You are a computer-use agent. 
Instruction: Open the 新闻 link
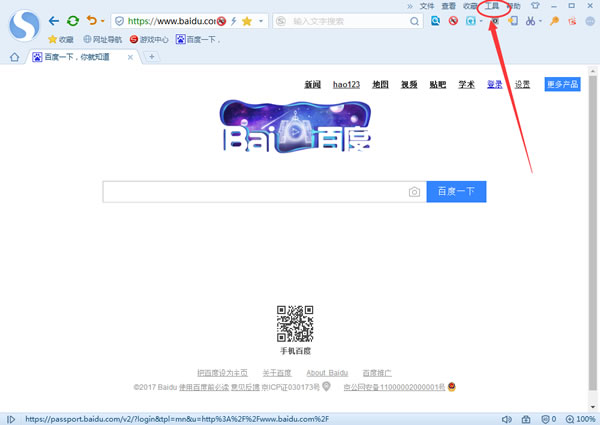pos(313,85)
